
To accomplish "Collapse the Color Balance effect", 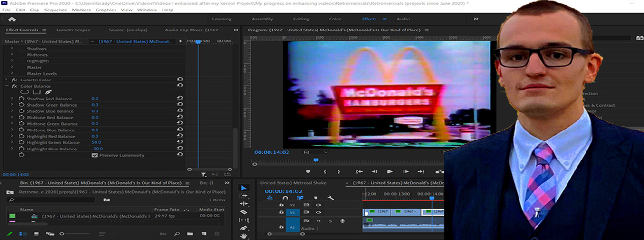I will coord(7,86).
